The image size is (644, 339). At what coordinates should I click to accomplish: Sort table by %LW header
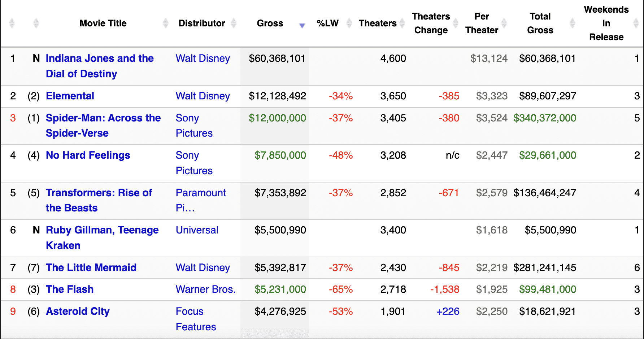click(x=328, y=23)
